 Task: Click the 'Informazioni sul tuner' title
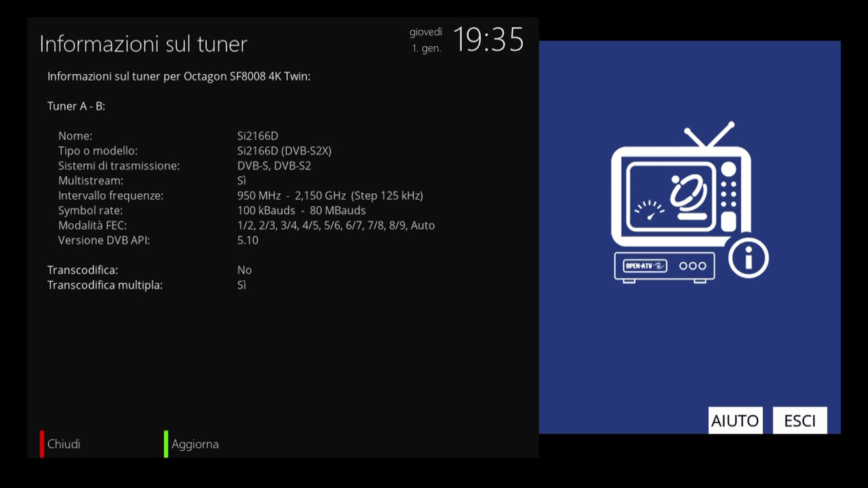pyautogui.click(x=143, y=44)
